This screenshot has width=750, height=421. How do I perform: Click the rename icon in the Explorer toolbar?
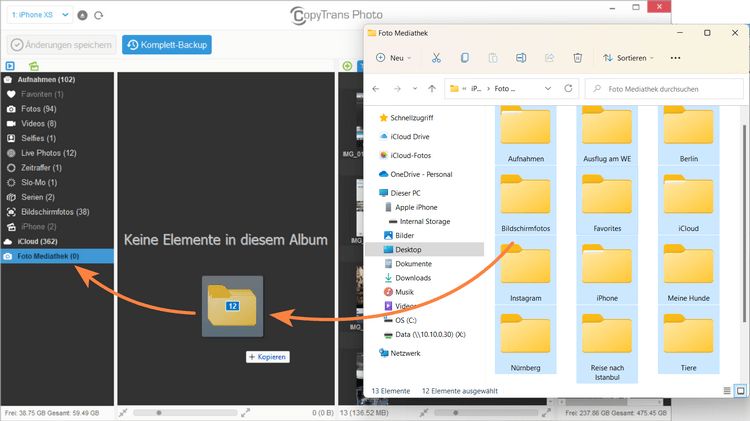tap(521, 58)
